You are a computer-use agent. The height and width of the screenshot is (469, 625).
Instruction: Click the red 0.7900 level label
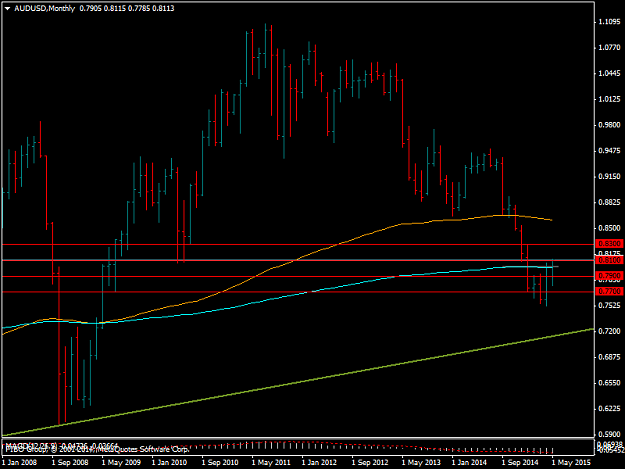609,276
